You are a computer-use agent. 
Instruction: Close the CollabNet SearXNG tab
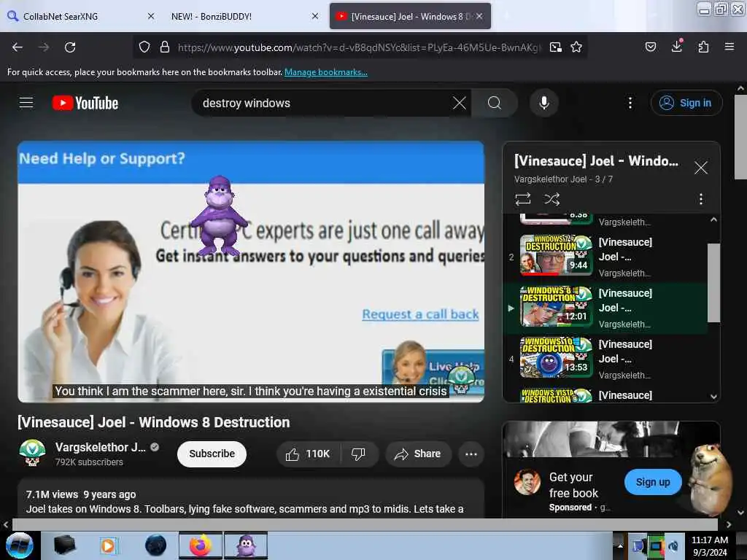[x=150, y=16]
